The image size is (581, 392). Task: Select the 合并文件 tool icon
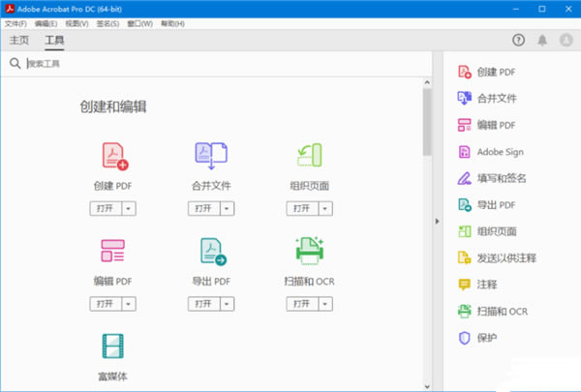click(211, 156)
